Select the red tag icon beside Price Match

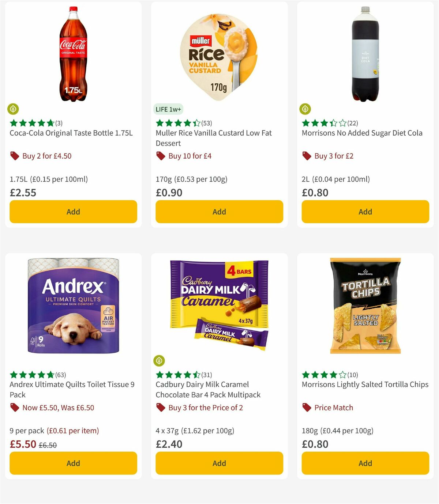point(307,408)
